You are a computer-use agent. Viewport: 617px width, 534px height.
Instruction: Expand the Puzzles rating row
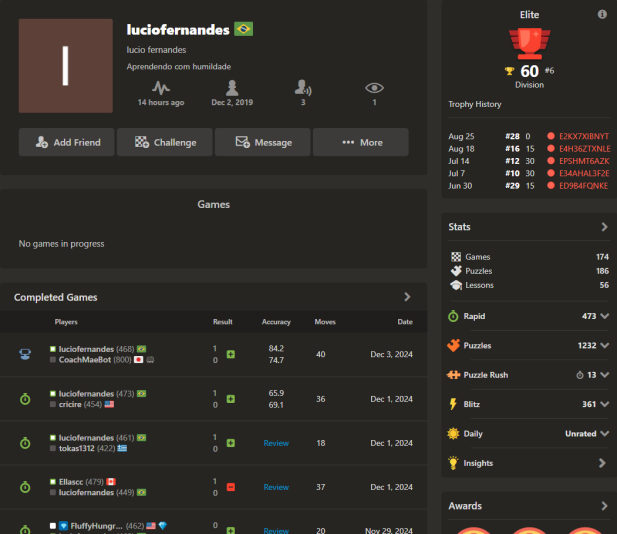(x=604, y=345)
